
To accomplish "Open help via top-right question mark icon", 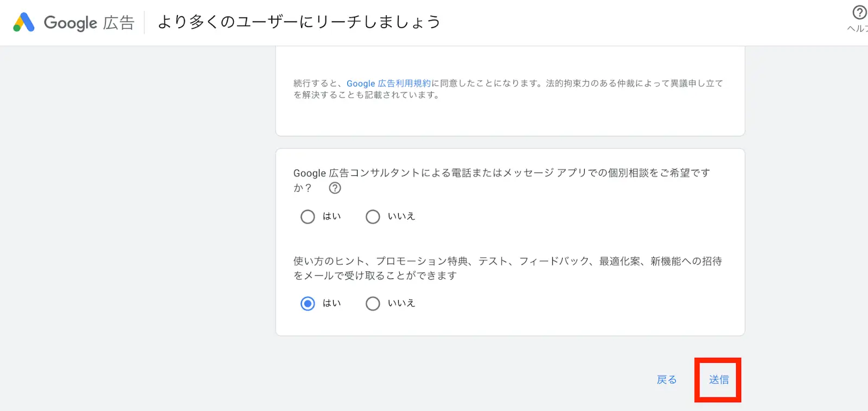I will pos(859,12).
